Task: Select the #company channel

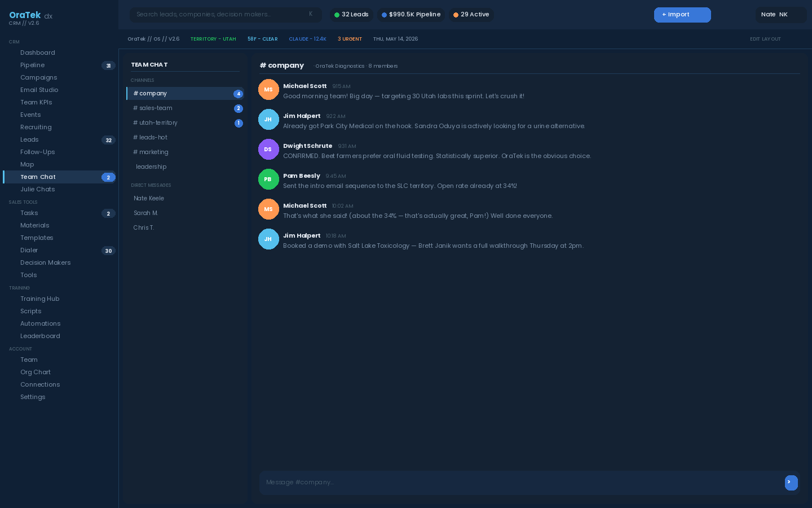Action: tap(185, 94)
